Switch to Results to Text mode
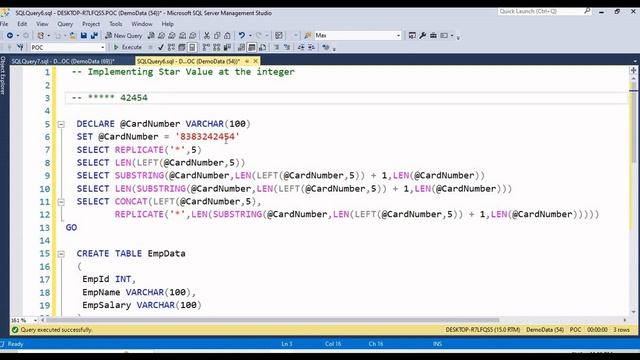640x360 pixels. coord(241,47)
